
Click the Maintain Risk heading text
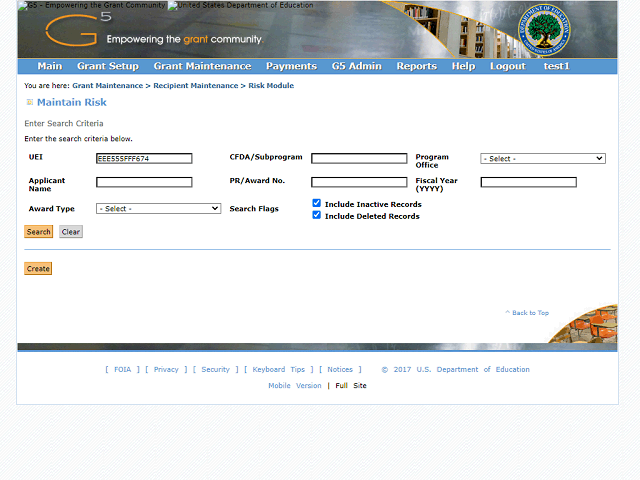click(72, 102)
